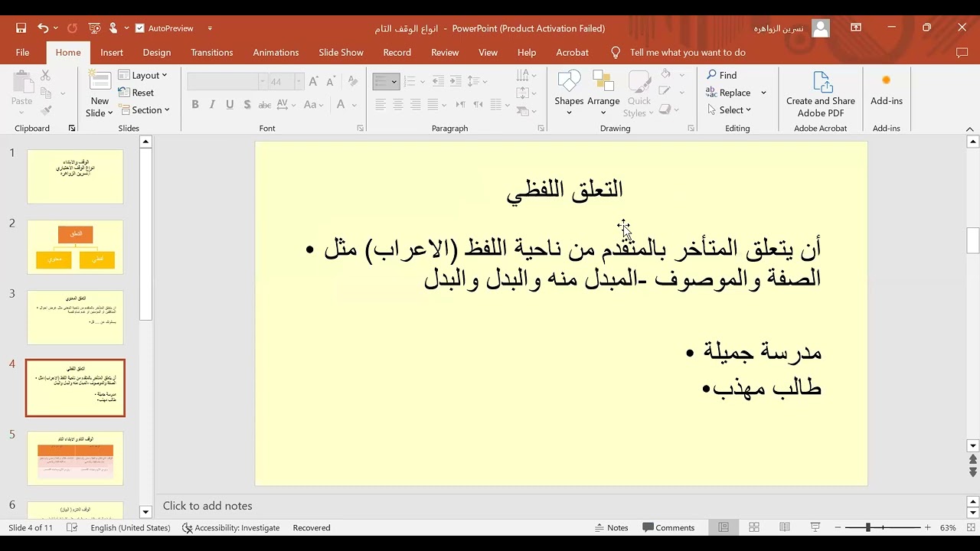This screenshot has height=551, width=980.
Task: Open the Layout dropdown
Action: [142, 75]
